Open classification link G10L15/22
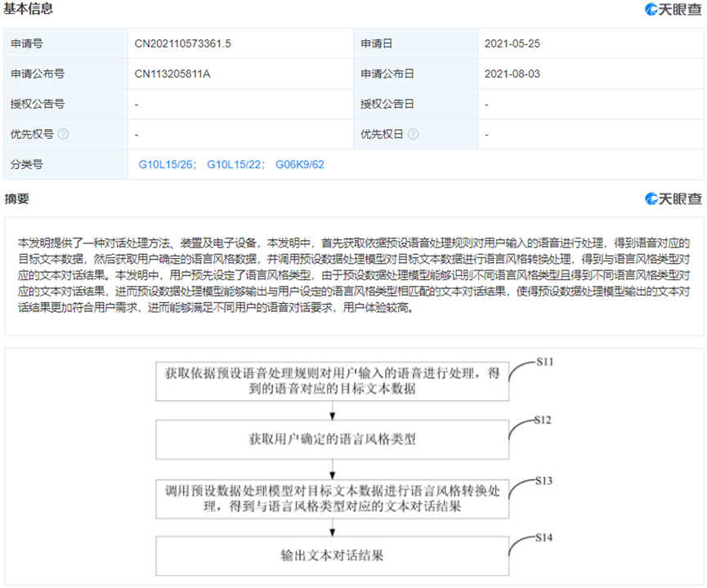 234,164
